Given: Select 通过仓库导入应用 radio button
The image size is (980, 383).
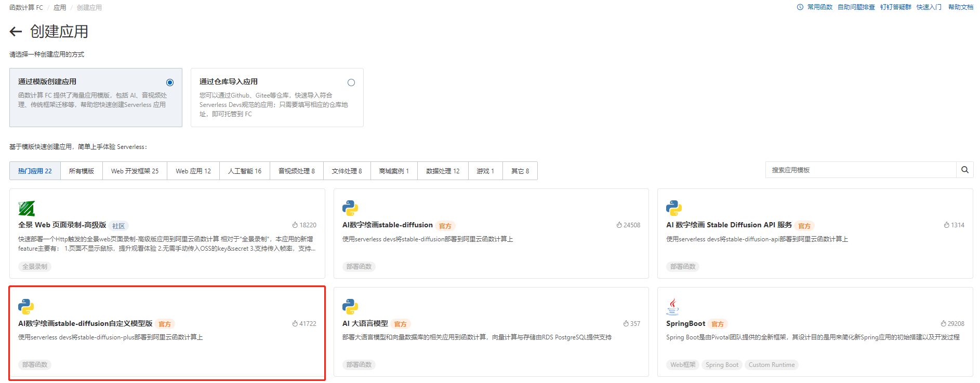Looking at the screenshot, I should 351,83.
